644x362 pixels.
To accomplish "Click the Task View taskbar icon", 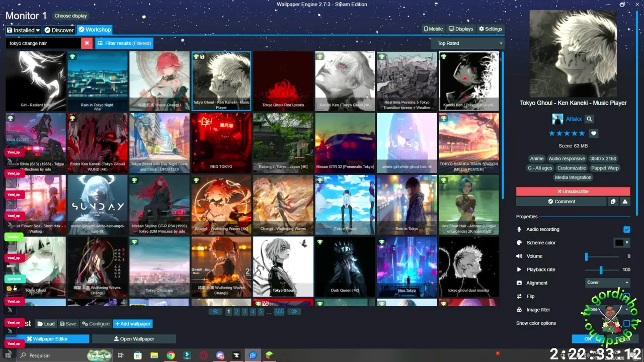I will [121, 355].
